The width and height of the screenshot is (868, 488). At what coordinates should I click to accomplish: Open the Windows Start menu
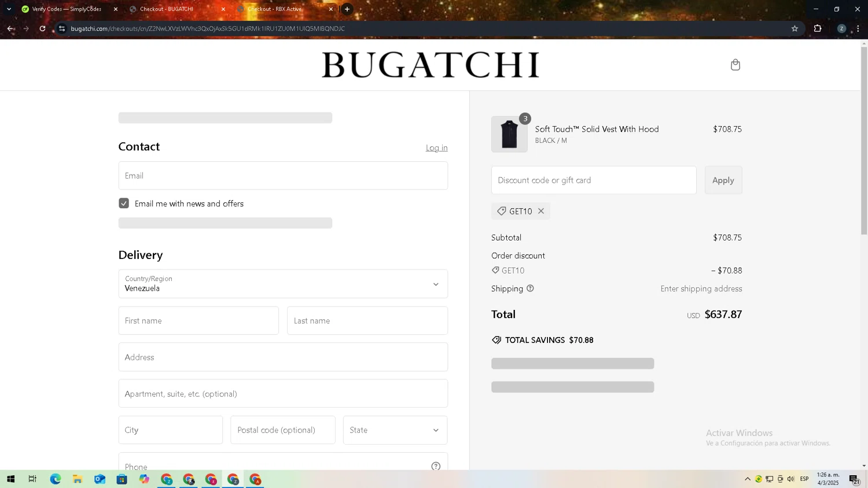click(x=10, y=479)
